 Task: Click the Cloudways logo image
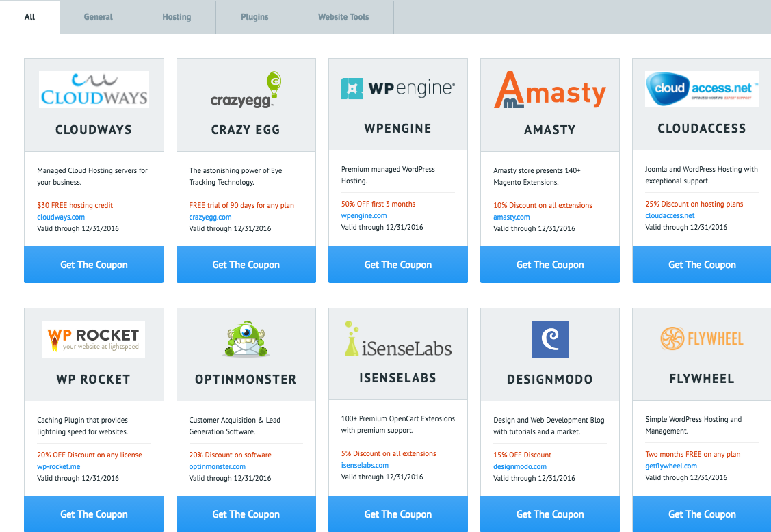coord(94,90)
